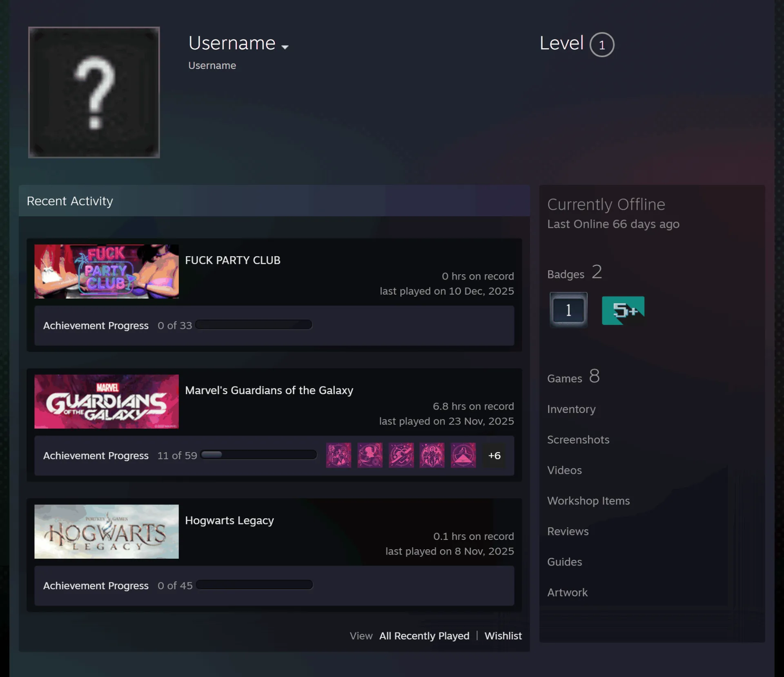
Task: Click "last played on 23 Nov, 2025"
Action: pyautogui.click(x=446, y=421)
